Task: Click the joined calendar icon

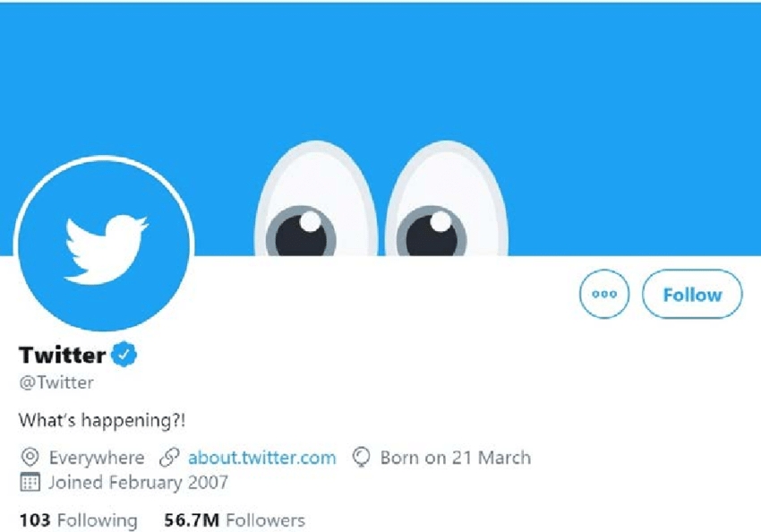Action: (x=30, y=482)
